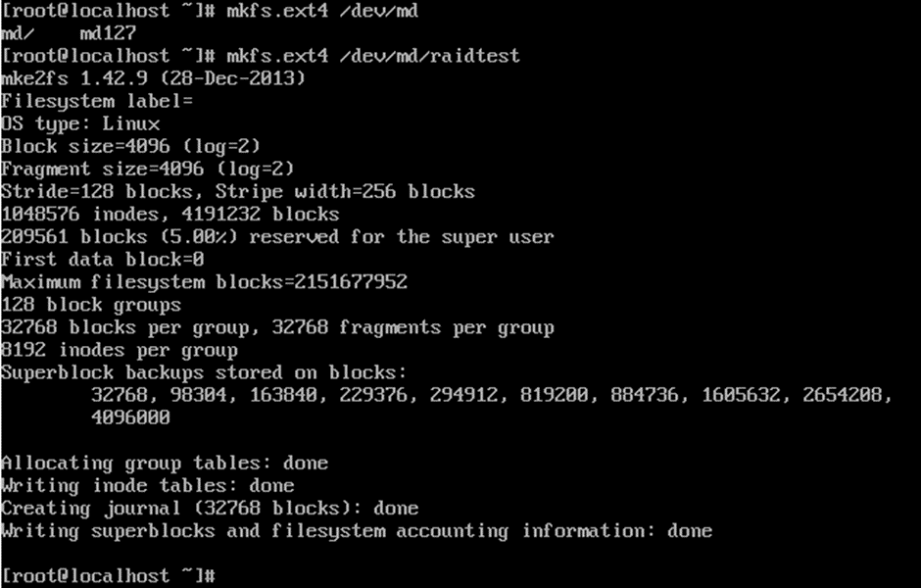Click the Filesystem label= line
The height and width of the screenshot is (588, 921).
97,102
